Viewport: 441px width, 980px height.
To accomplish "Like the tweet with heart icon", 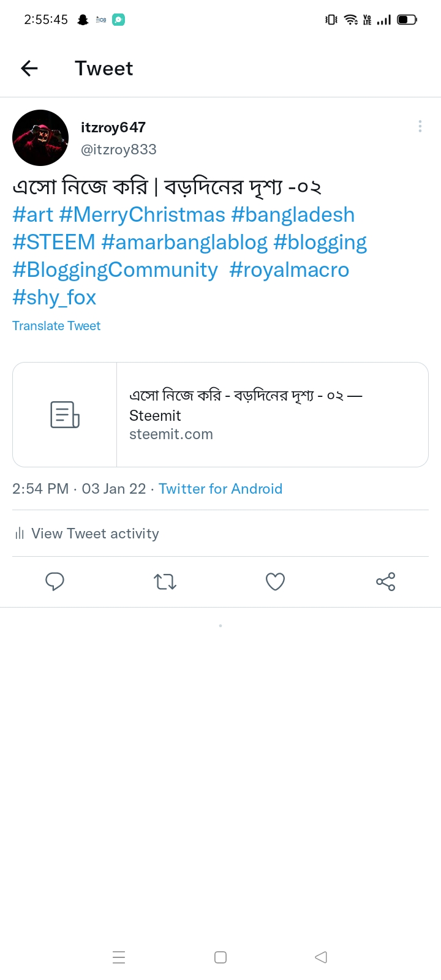I will [275, 581].
